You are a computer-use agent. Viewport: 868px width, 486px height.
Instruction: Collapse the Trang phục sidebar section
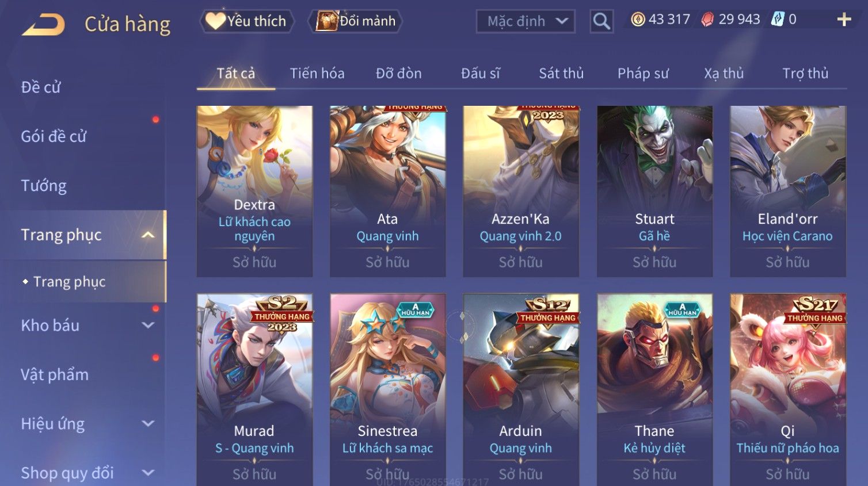coord(148,235)
